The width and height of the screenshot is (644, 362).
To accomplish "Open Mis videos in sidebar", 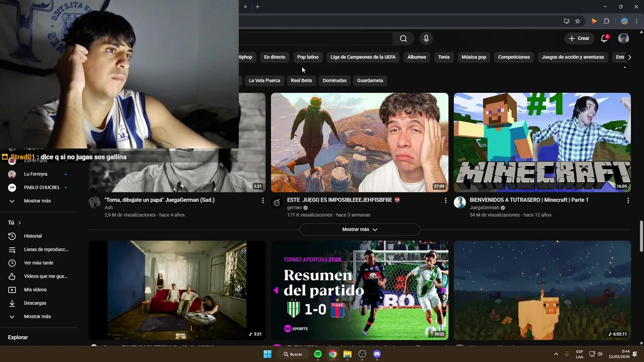I will (38, 290).
